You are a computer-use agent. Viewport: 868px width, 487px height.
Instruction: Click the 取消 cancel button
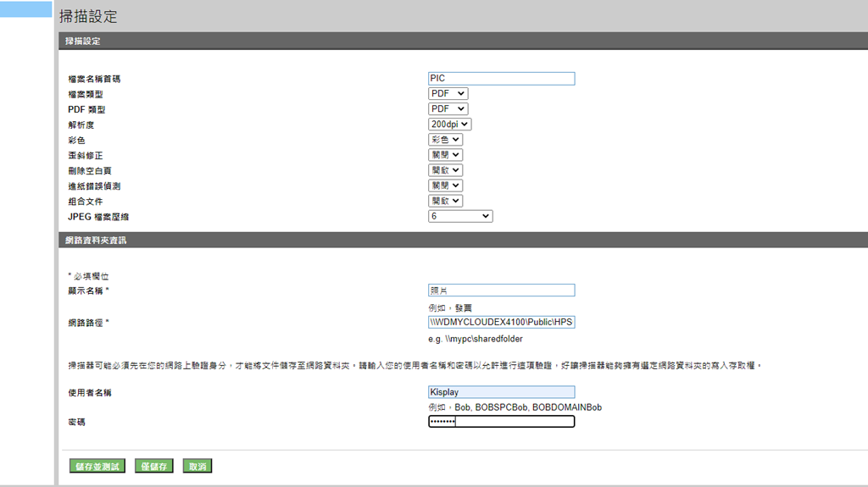[198, 466]
